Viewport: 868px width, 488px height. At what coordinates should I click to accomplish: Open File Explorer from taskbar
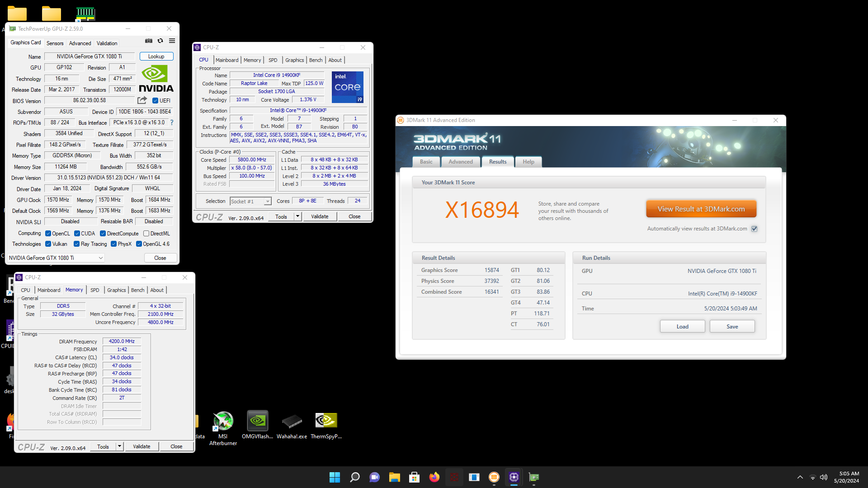pos(395,477)
